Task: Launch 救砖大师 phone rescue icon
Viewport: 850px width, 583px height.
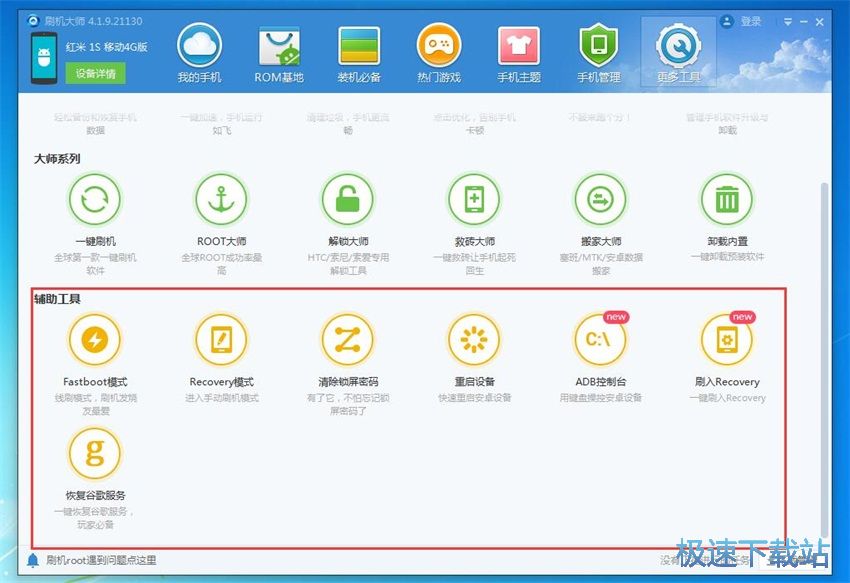Action: 474,200
